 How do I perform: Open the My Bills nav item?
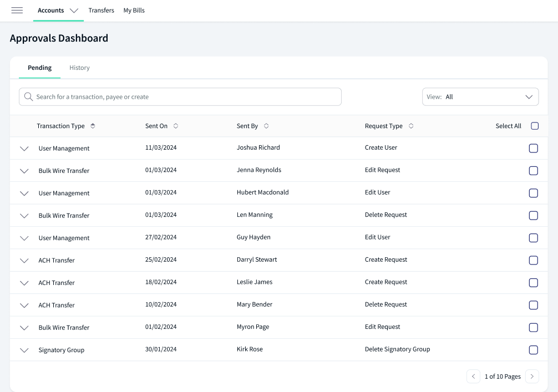tap(134, 11)
